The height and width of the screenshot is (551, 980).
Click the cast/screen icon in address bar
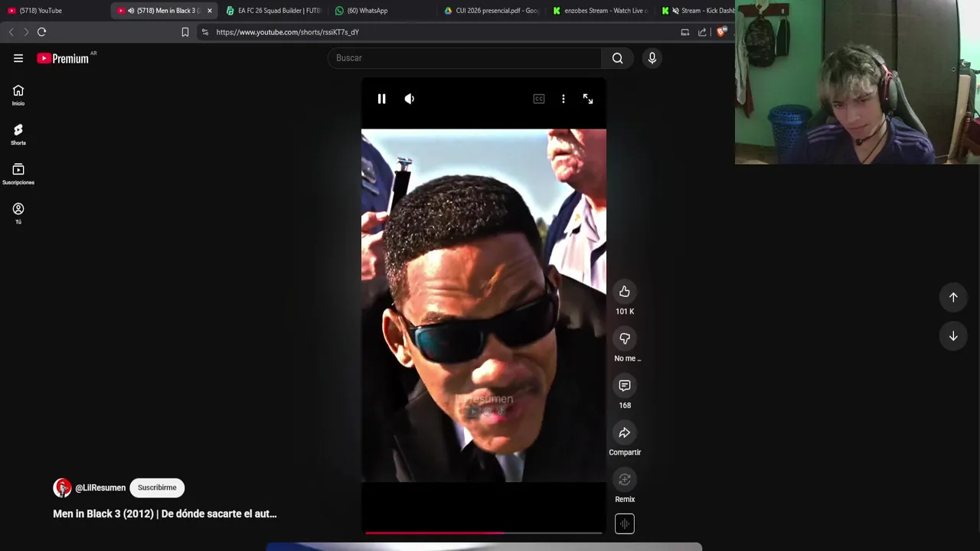pos(685,32)
